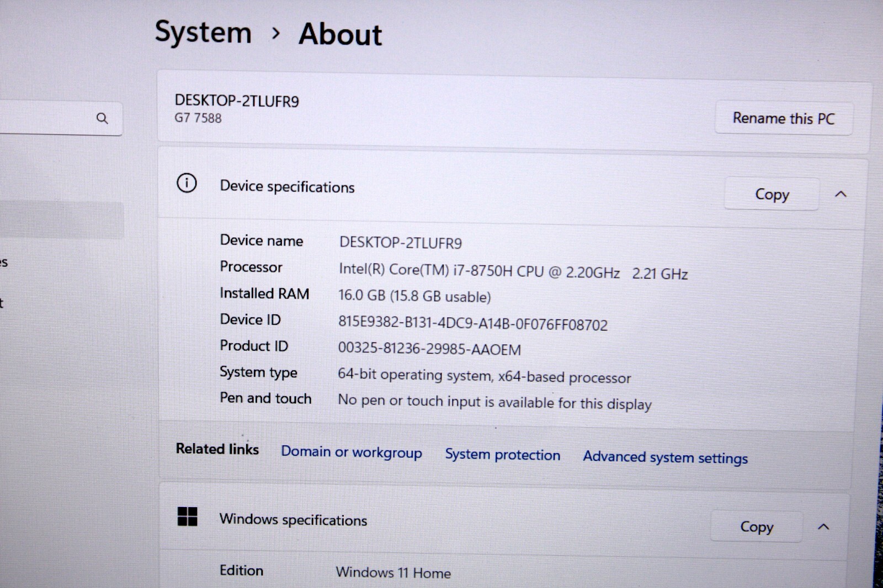Click the Related links label

(217, 449)
